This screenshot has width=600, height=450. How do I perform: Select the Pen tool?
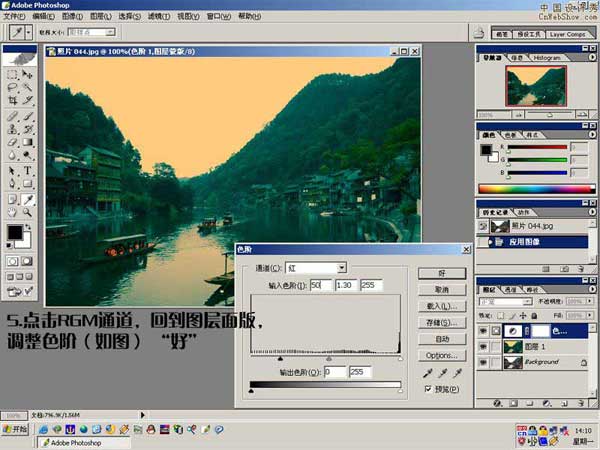(12, 184)
